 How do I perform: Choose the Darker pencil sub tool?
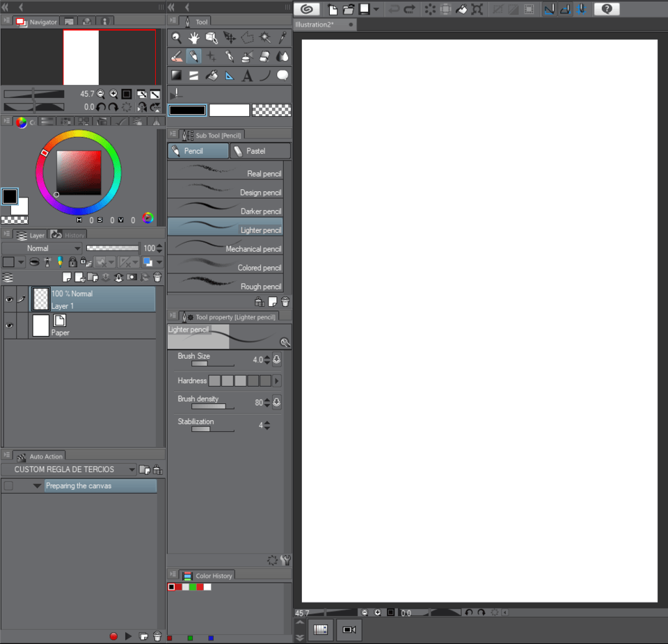click(225, 211)
